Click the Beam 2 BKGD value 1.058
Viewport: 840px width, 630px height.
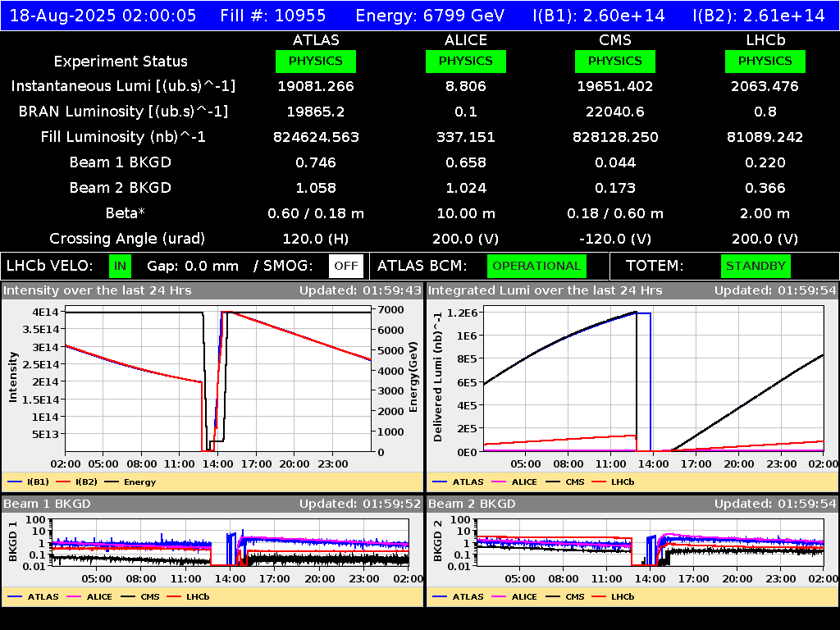tap(316, 188)
